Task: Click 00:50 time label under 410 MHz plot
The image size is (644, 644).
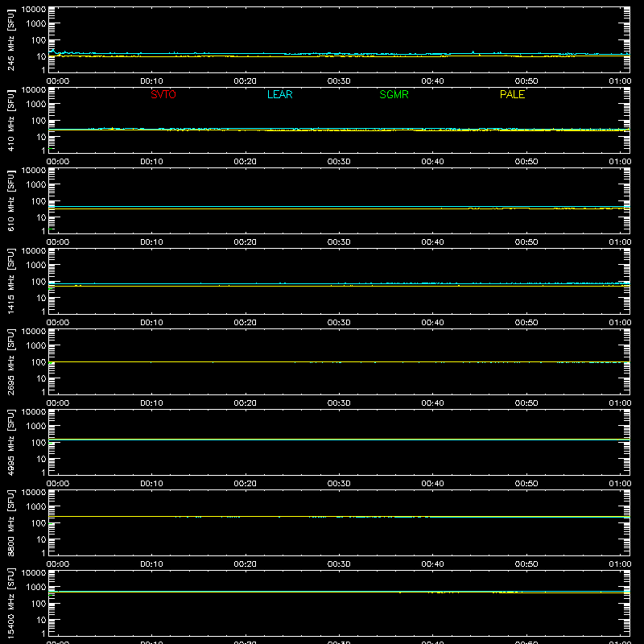Action: 526,162
